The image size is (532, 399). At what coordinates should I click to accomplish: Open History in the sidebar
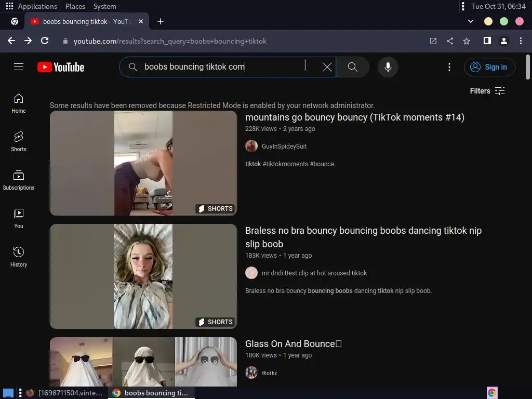(x=19, y=257)
